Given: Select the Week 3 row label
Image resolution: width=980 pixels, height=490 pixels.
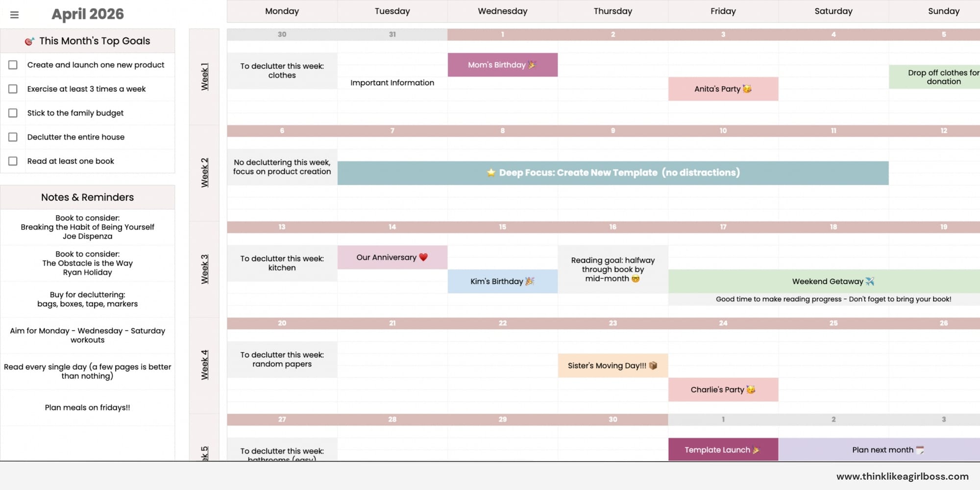Looking at the screenshot, I should click(204, 269).
